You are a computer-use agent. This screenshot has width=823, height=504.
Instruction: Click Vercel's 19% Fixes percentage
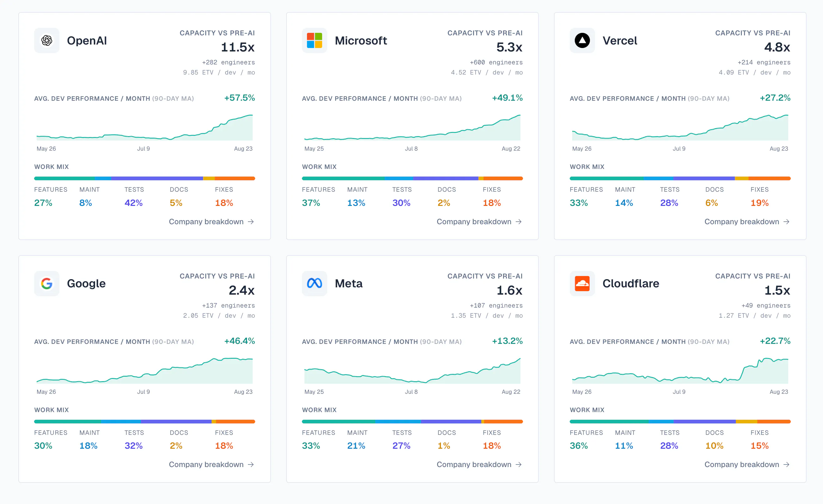click(760, 203)
